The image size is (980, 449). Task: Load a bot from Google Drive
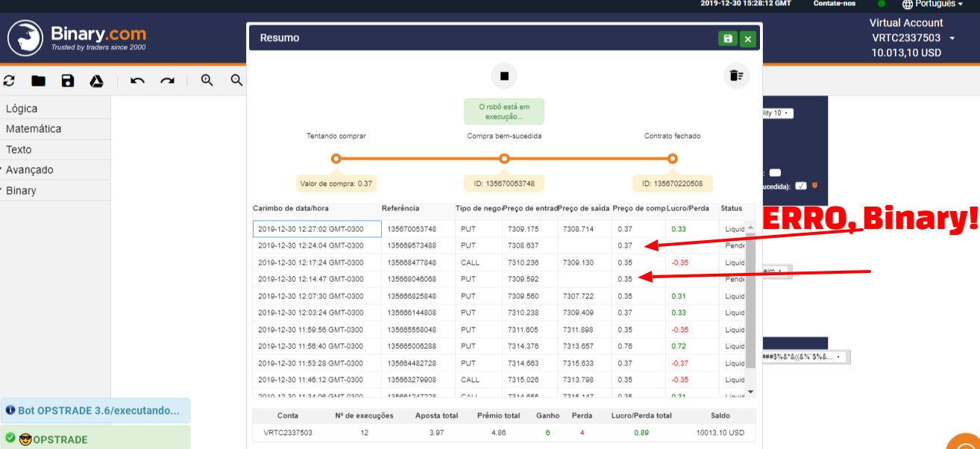pos(96,81)
